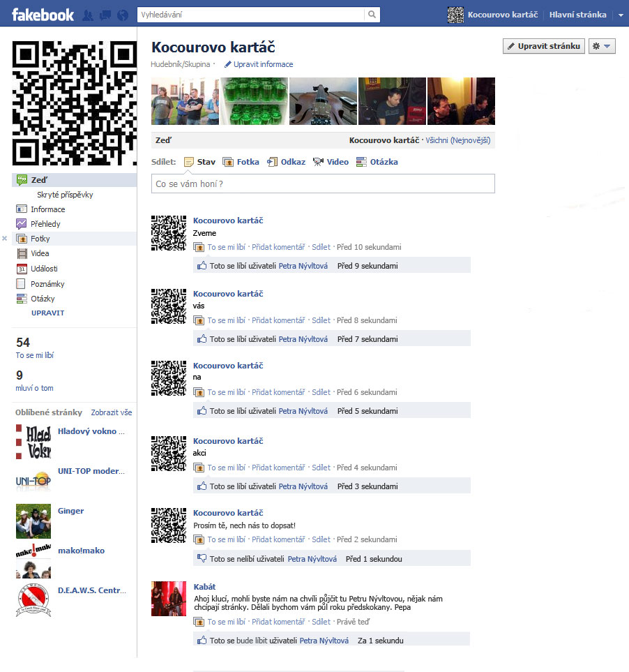Click Kocourovo kartáč name in top bar
This screenshot has height=672, width=629.
pos(503,15)
